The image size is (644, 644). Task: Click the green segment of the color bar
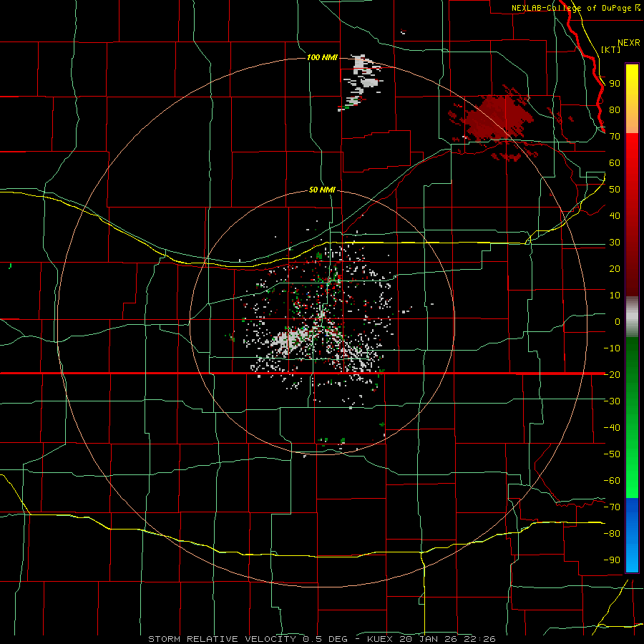point(632,418)
